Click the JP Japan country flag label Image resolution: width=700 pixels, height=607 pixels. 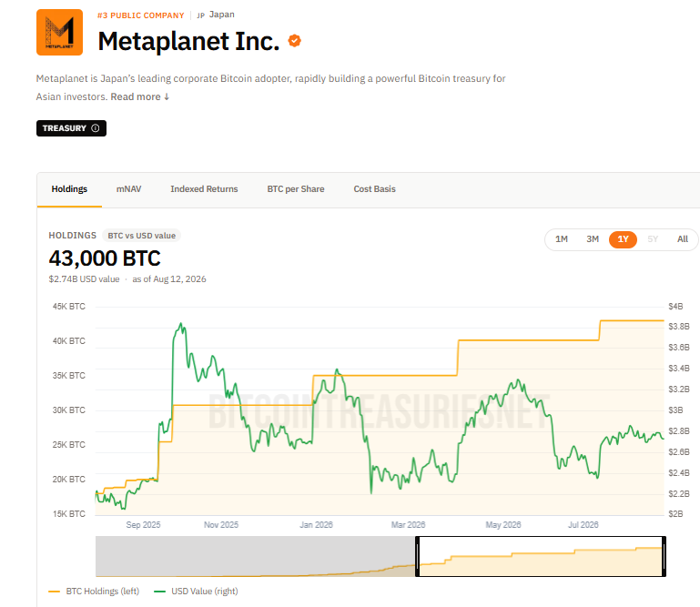(x=216, y=15)
